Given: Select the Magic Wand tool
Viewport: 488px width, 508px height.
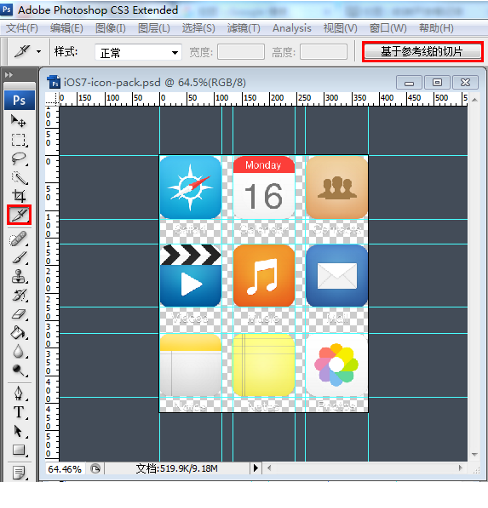Looking at the screenshot, I should (18, 177).
